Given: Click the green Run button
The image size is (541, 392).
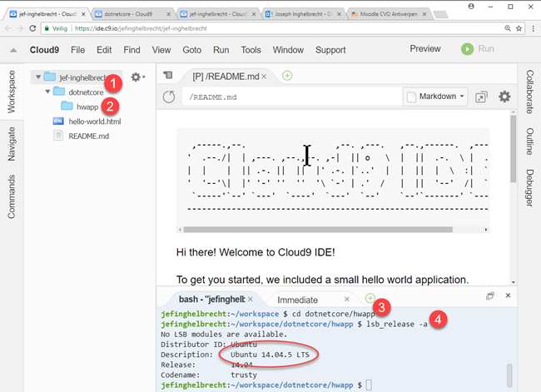Looking at the screenshot, I should pyautogui.click(x=478, y=49).
